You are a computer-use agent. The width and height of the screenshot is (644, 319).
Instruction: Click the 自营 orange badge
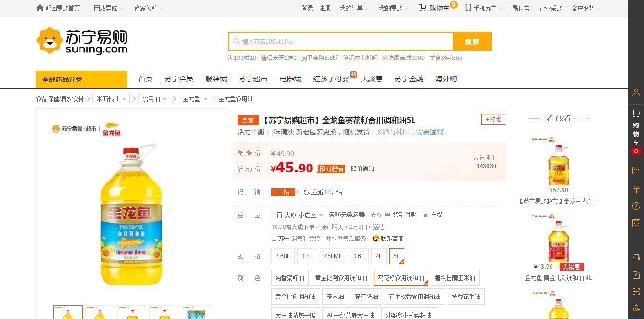pyautogui.click(x=248, y=120)
